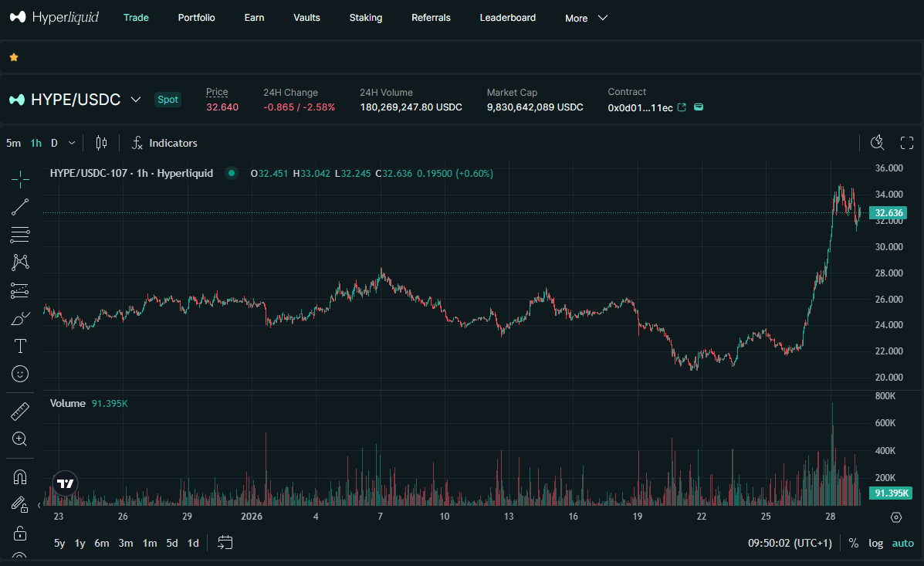924x566 pixels.
Task: Toggle percentage scale mode
Action: (x=853, y=543)
